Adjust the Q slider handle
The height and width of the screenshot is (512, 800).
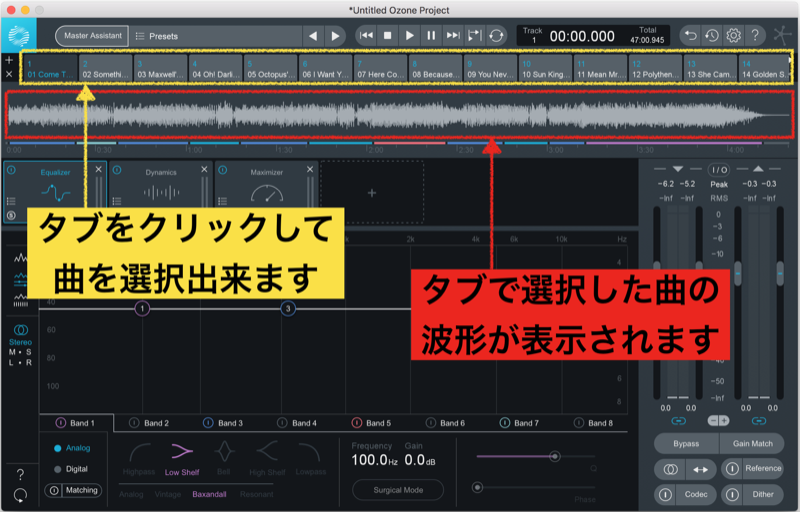click(555, 456)
